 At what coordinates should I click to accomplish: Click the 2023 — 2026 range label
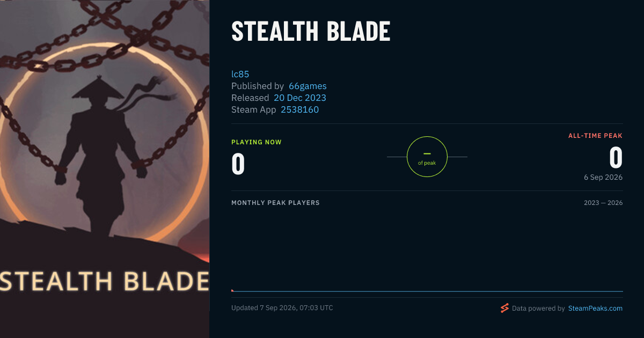point(603,203)
